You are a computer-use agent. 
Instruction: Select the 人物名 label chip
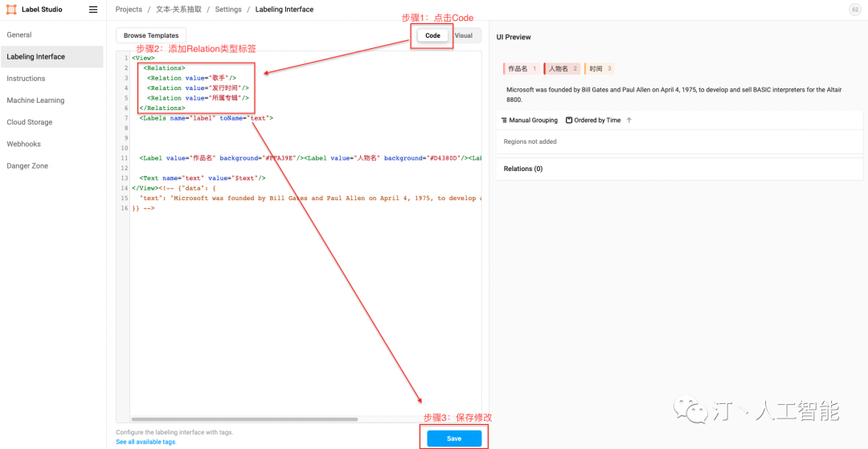click(x=562, y=69)
